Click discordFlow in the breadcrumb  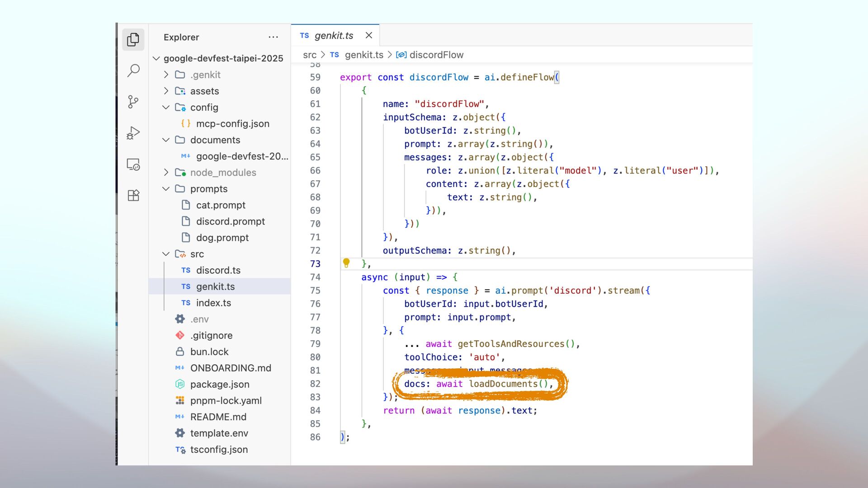436,55
